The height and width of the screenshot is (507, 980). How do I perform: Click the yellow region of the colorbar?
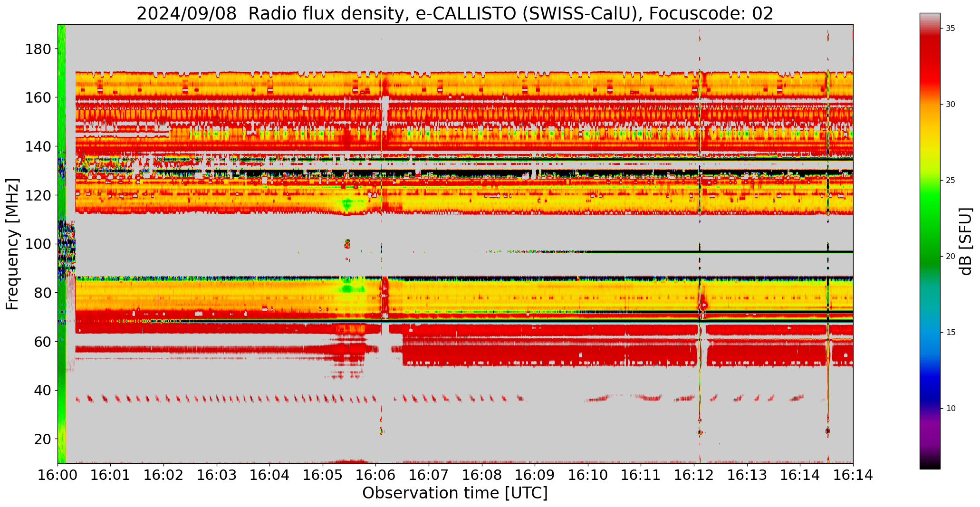(930, 147)
